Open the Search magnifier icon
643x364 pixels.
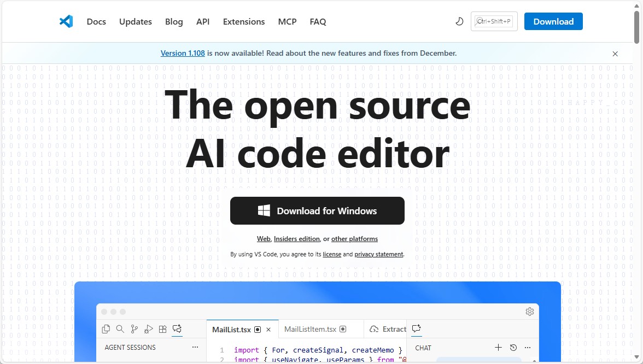coord(120,329)
